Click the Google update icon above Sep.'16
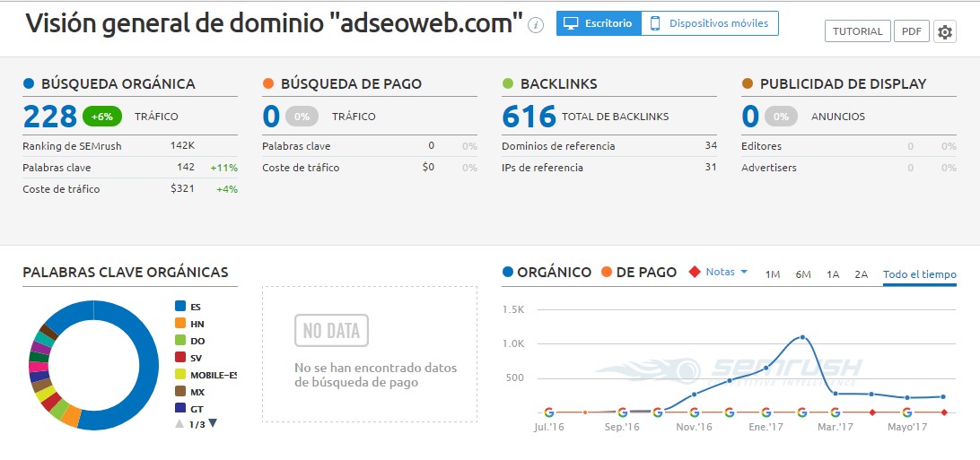The image size is (980, 460). pyautogui.click(x=622, y=412)
